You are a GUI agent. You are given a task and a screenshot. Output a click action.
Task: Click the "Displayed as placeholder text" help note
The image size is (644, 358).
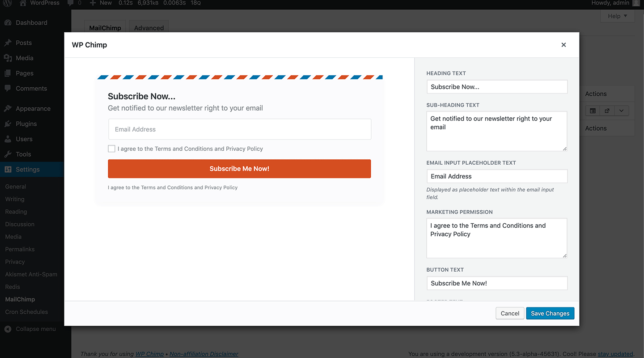click(490, 193)
